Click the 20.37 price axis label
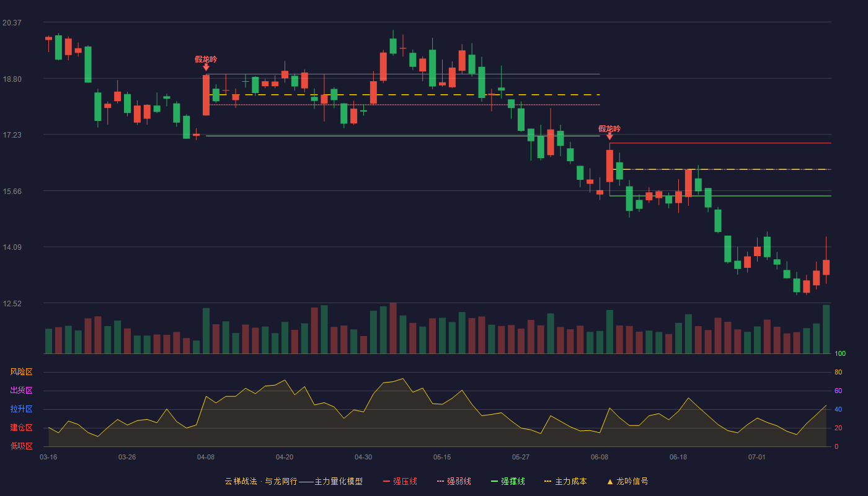868x496 pixels. pyautogui.click(x=12, y=23)
